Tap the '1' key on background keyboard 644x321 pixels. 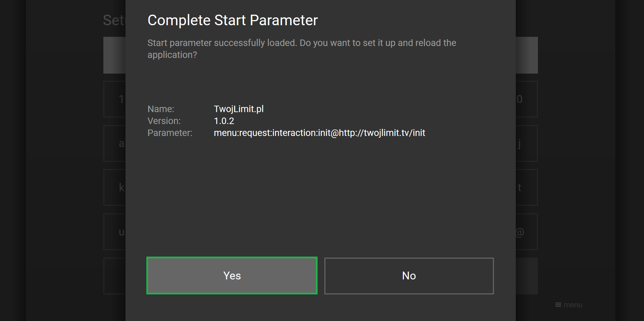[x=115, y=99]
